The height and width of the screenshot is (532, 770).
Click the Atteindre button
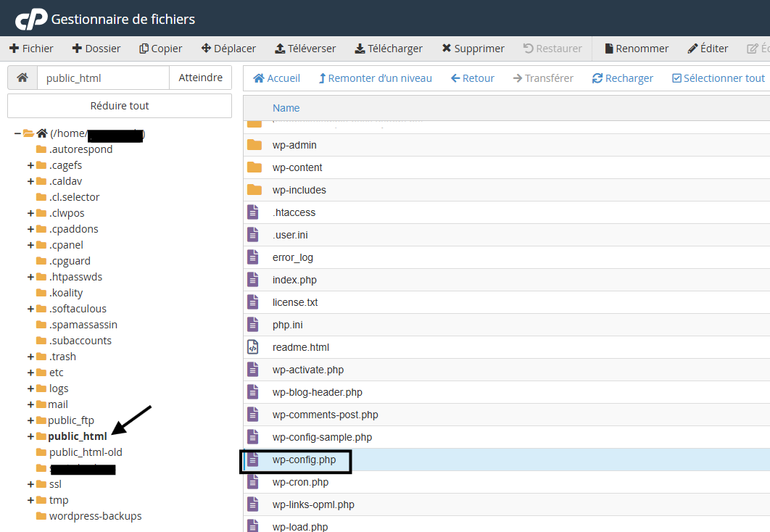click(200, 78)
